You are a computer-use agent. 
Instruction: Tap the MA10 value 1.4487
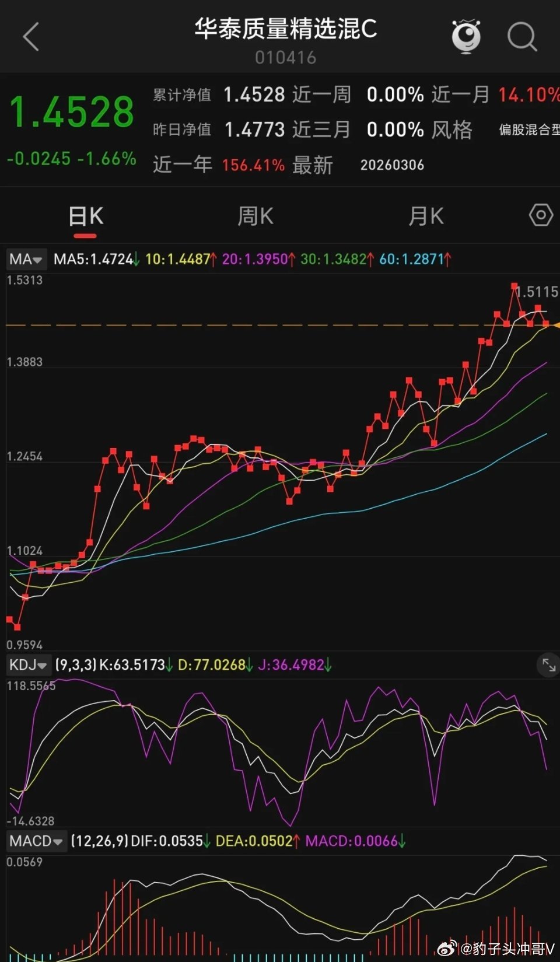(189, 259)
